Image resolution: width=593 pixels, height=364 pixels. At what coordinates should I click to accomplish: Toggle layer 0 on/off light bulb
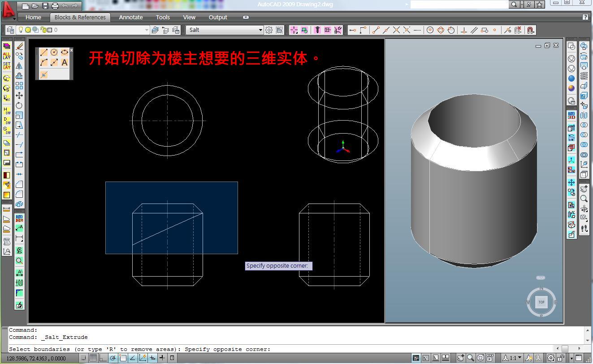click(20, 30)
